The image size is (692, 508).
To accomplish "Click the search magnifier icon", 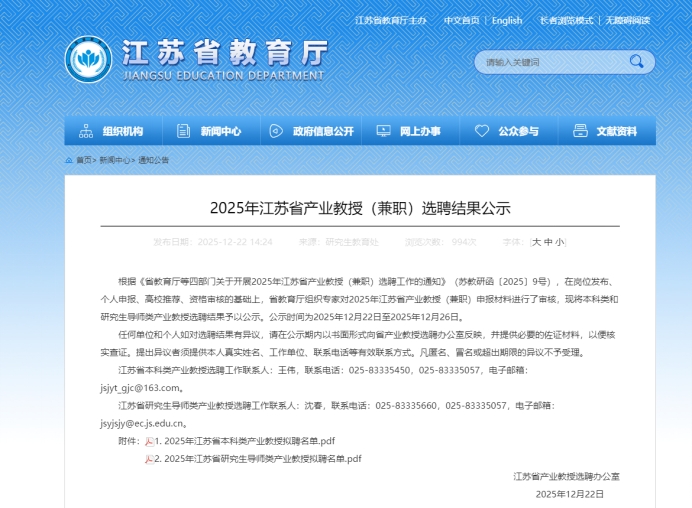I will tap(636, 62).
